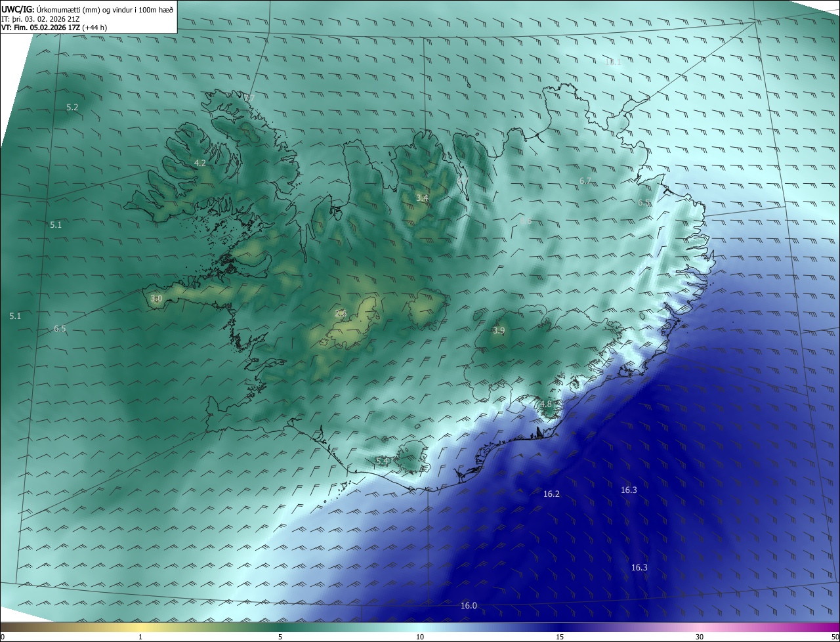Click the 10 tick on the color scale
Image resolution: width=840 pixels, height=642 pixels.
[x=420, y=637]
